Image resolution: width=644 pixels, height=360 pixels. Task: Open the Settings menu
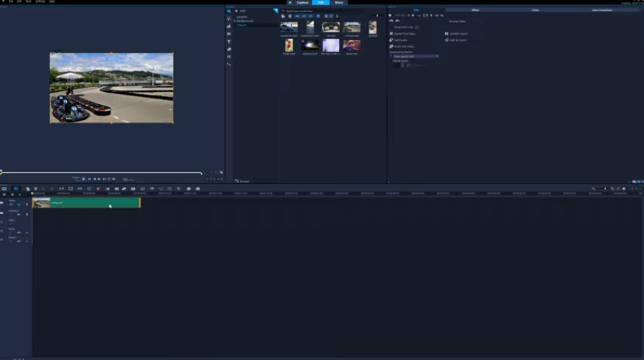point(40,1)
